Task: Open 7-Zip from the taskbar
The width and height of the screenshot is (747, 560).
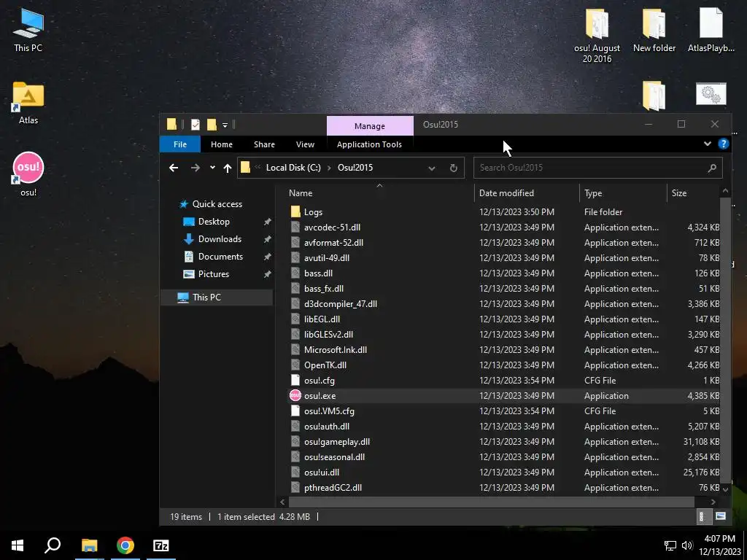Action: [x=161, y=545]
